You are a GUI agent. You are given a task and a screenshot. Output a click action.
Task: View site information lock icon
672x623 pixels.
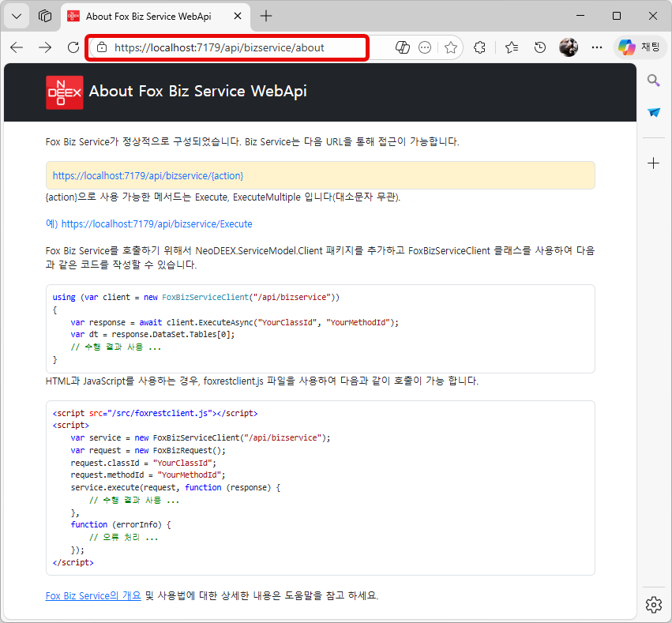tap(102, 47)
